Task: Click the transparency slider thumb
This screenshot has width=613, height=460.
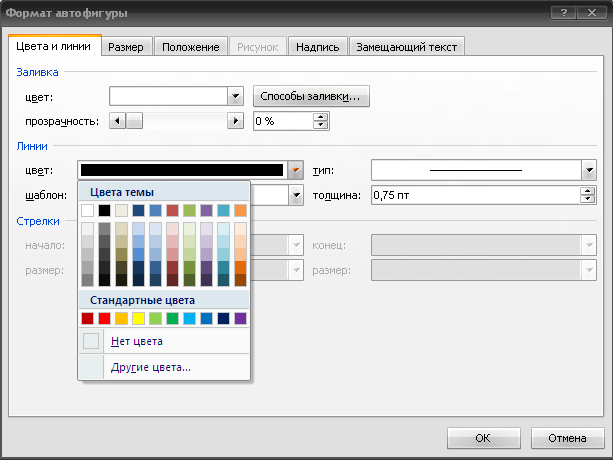Action: (134, 121)
